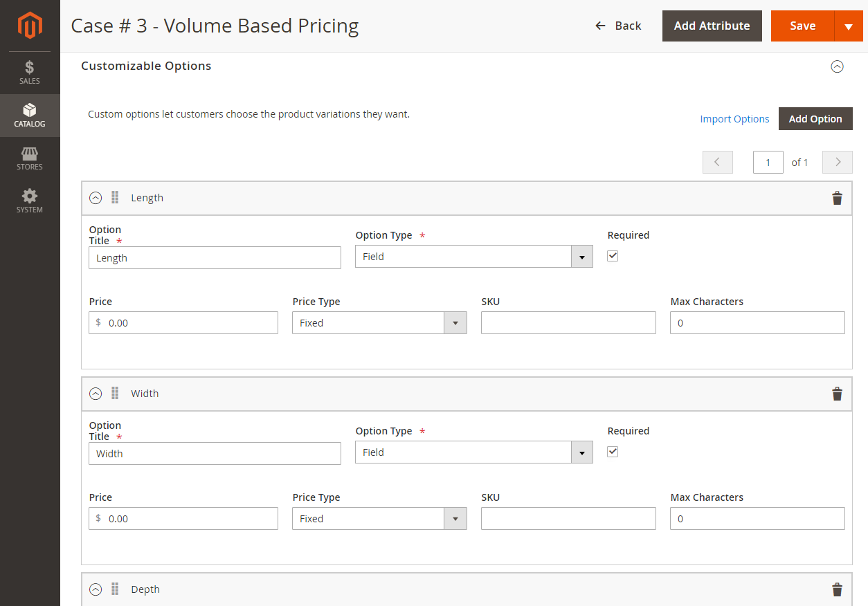Image resolution: width=868 pixels, height=606 pixels.
Task: Open the System gear menu
Action: point(30,201)
